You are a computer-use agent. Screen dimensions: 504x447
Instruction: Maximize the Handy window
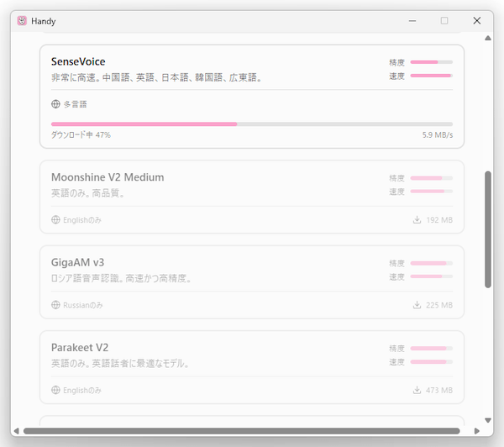click(444, 21)
